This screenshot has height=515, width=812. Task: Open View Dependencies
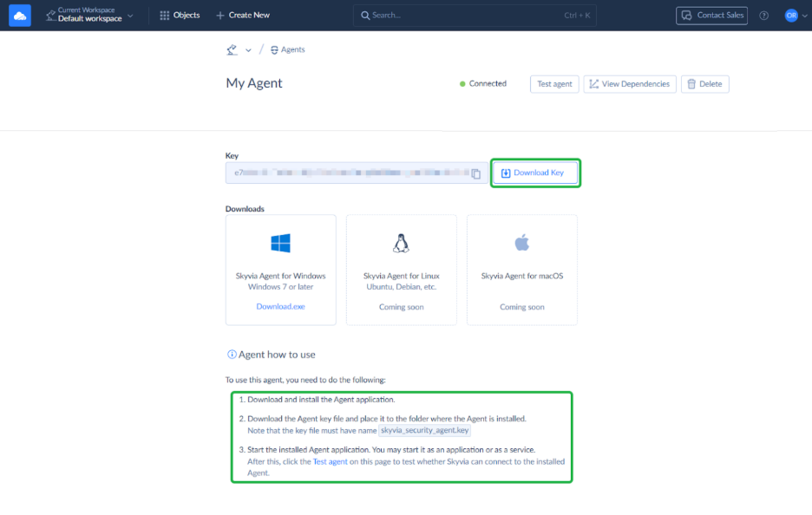(630, 84)
